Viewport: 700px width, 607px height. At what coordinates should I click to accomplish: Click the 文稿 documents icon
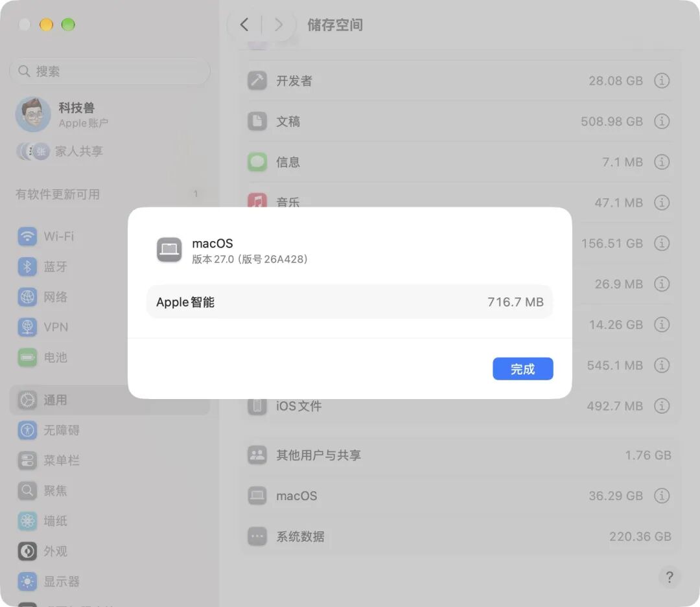coord(257,121)
